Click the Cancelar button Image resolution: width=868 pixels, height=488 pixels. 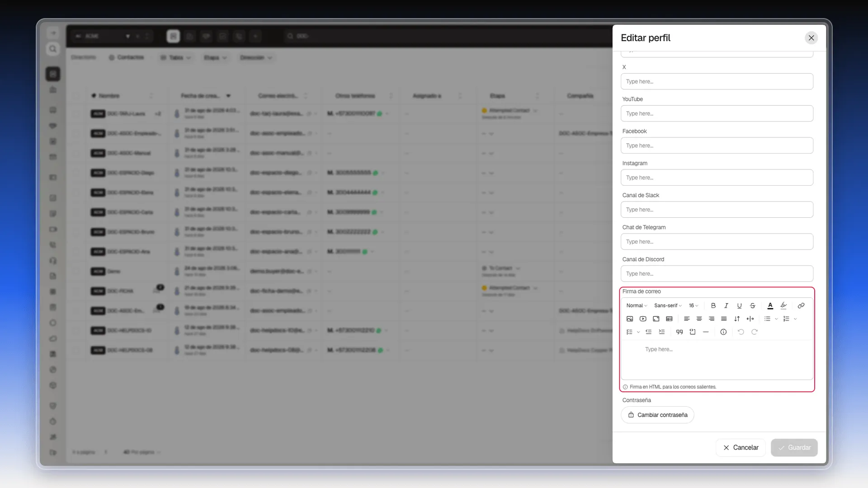point(741,448)
